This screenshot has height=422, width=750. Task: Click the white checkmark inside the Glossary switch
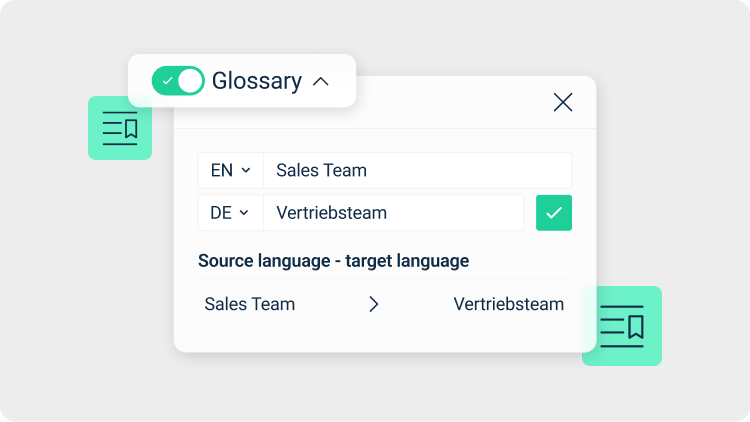coord(166,81)
